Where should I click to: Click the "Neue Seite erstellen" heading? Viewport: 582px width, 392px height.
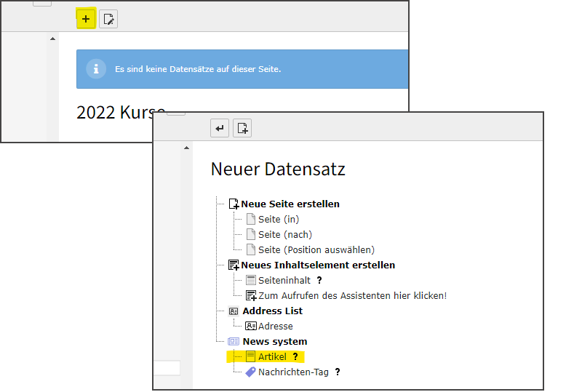[290, 204]
